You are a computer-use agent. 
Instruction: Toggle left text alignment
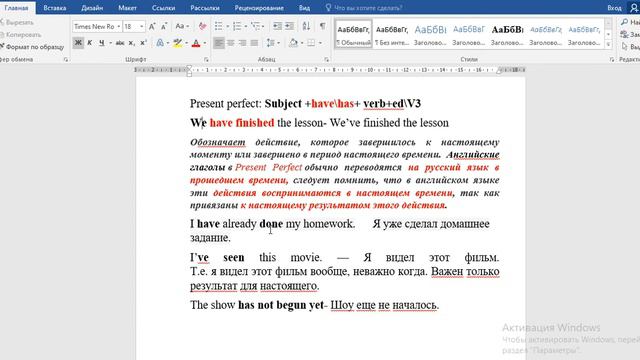pos(219,42)
